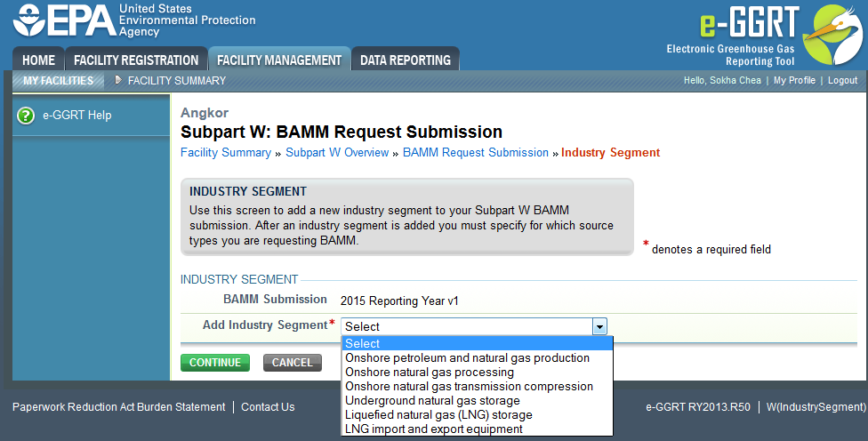
Task: Open the e-GGRT Help link
Action: click(x=77, y=115)
